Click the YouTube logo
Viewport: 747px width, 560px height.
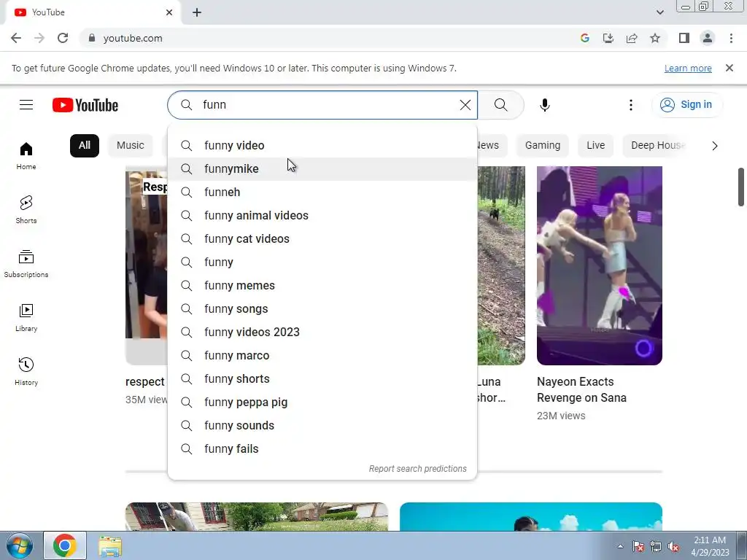(x=85, y=105)
